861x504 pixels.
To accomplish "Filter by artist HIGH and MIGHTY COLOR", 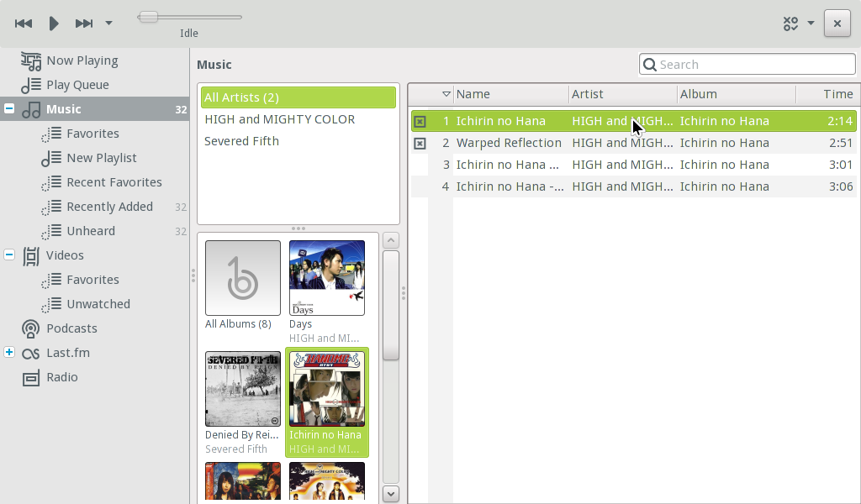I will [x=298, y=119].
